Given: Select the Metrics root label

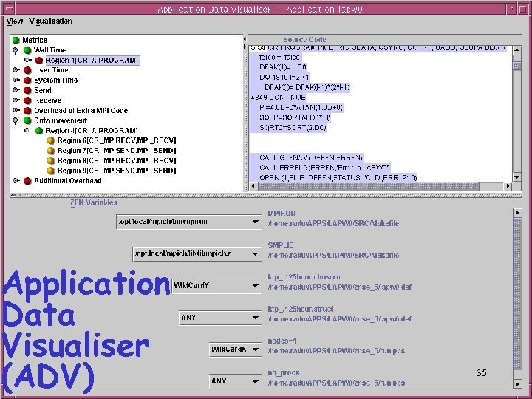Looking at the screenshot, I should point(35,40).
